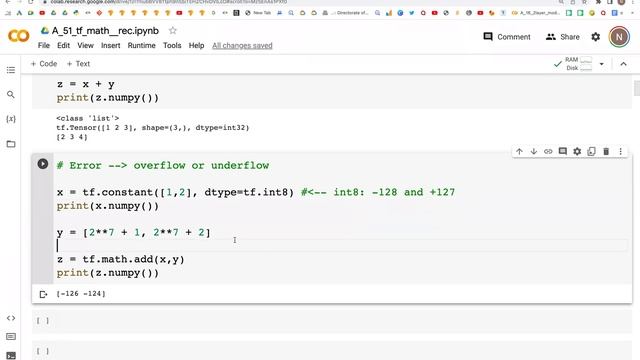Image resolution: width=640 pixels, height=360 pixels.
Task: Open the table of contents sidebar
Action: point(11,70)
